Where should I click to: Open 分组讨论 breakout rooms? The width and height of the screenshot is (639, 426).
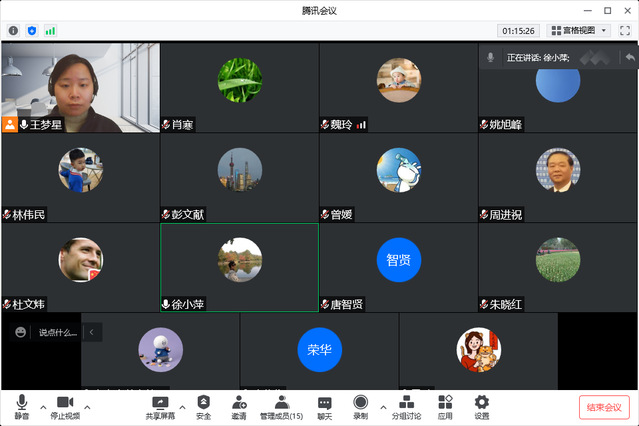point(406,405)
